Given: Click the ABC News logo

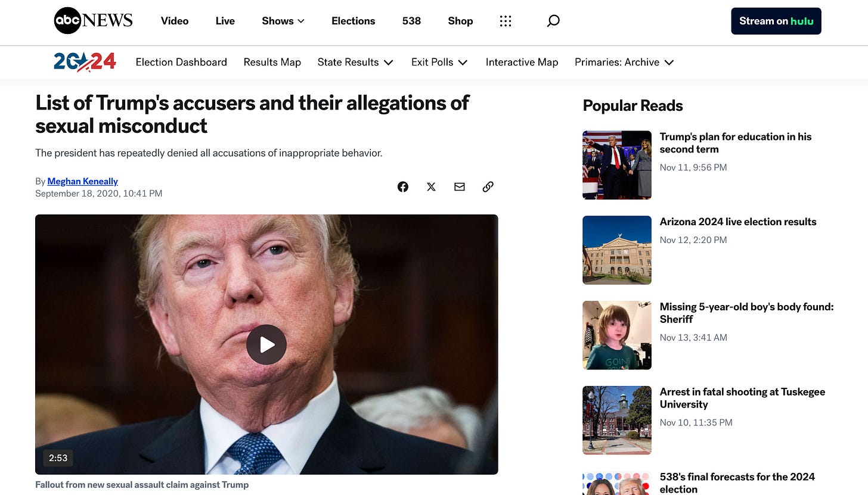Looking at the screenshot, I should pos(93,21).
